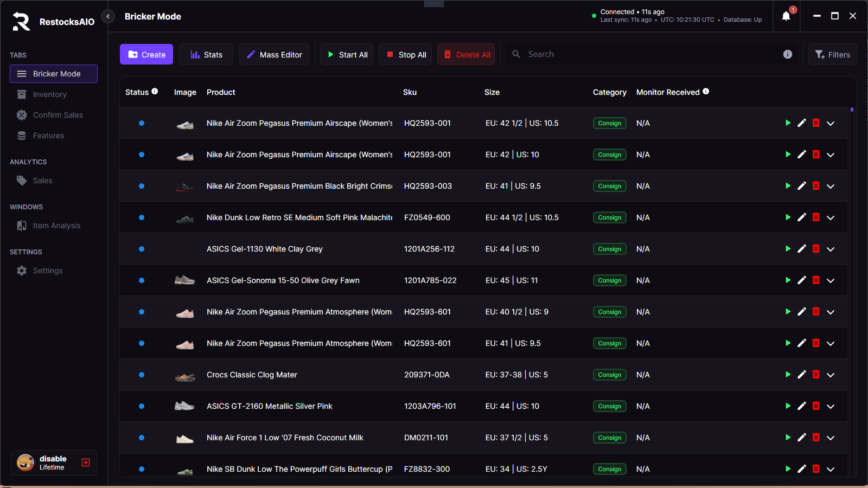Expand the HQ2593-601 EU 41 row
This screenshot has height=488, width=868.
click(831, 343)
